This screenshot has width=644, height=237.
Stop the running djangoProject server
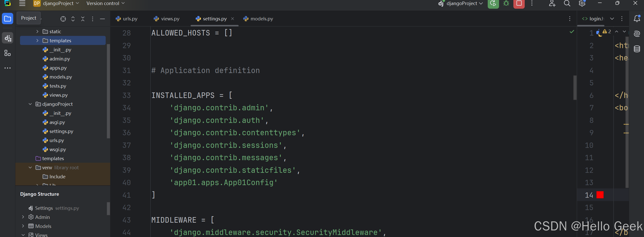tap(519, 4)
